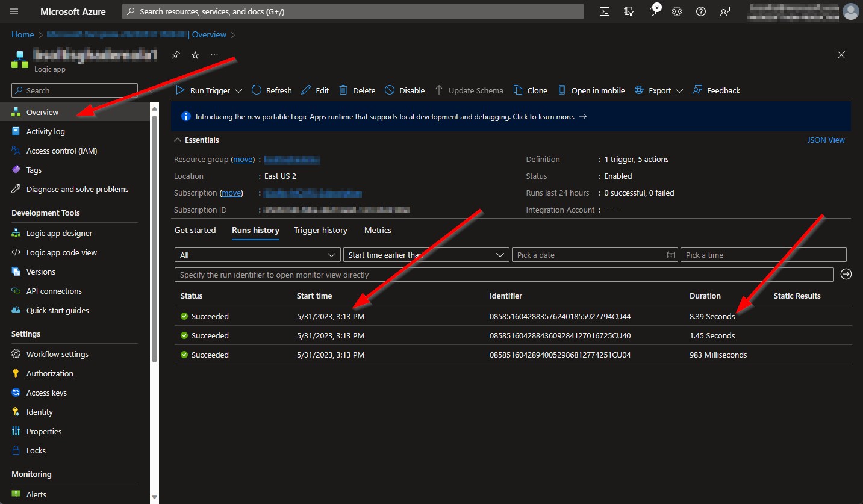Switch to the Trigger history tab
The width and height of the screenshot is (863, 504).
coord(320,230)
